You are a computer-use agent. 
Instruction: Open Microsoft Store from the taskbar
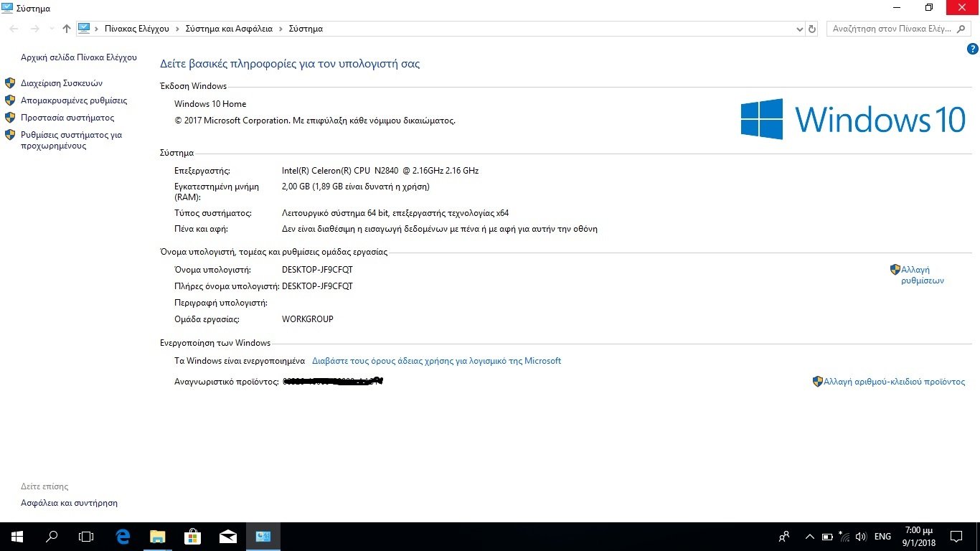[192, 536]
